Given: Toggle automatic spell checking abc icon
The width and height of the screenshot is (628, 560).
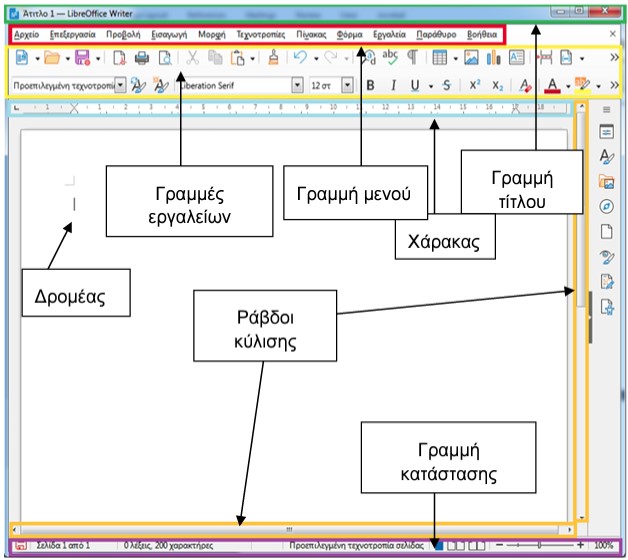Looking at the screenshot, I should click(x=390, y=57).
